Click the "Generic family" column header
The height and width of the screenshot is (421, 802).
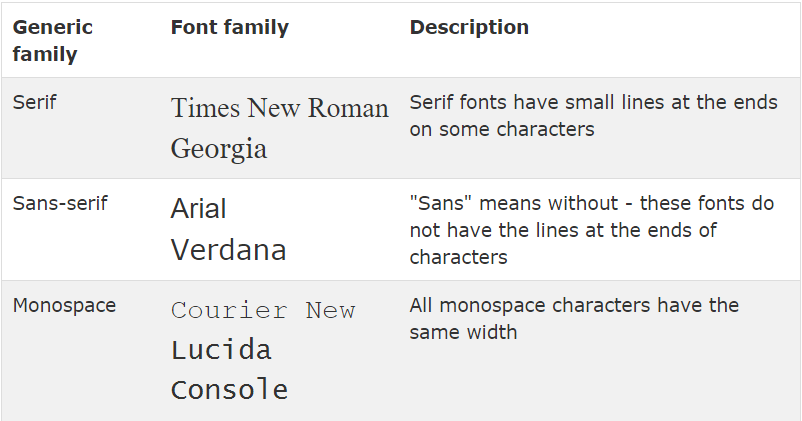pyautogui.click(x=52, y=40)
